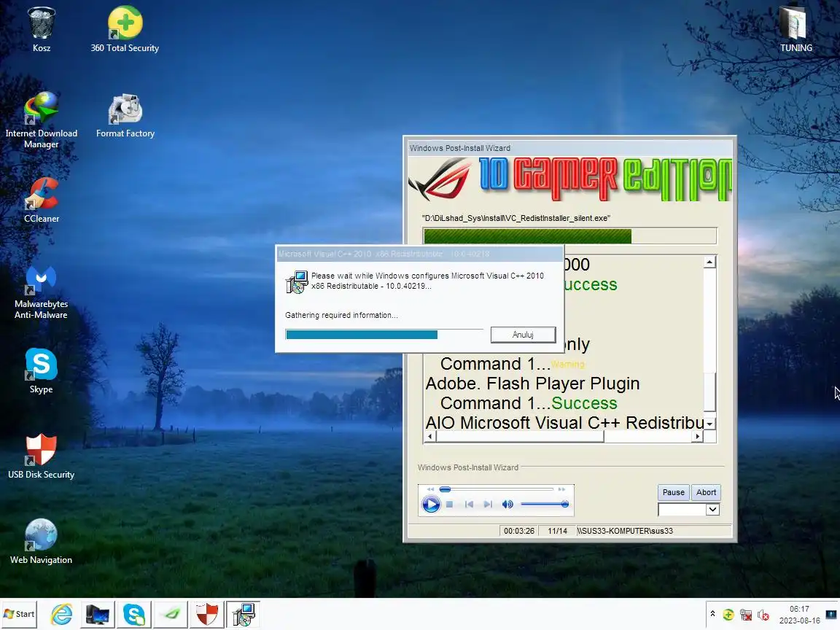This screenshot has height=630, width=840.
Task: Click the Command 1...Warning log line
Action: click(x=513, y=364)
